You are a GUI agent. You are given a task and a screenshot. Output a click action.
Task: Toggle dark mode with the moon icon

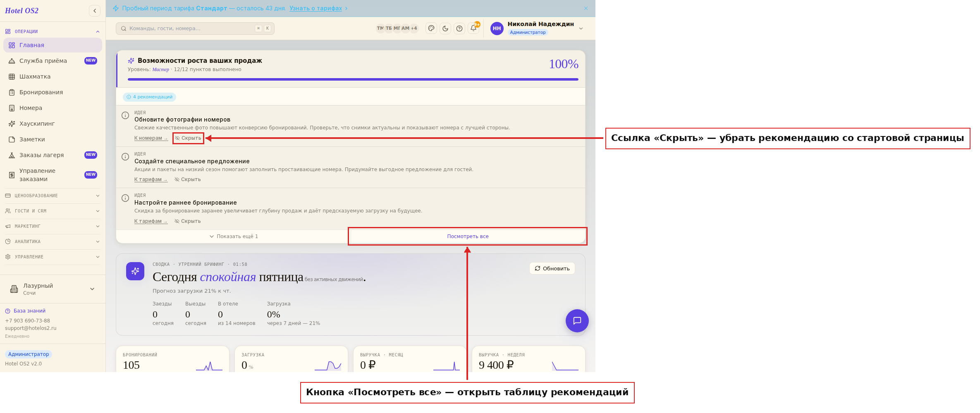pyautogui.click(x=445, y=29)
